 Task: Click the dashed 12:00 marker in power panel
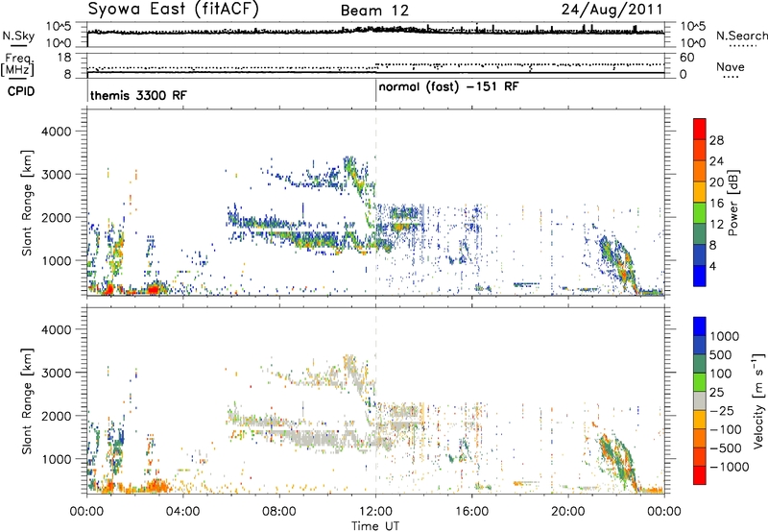click(x=375, y=203)
